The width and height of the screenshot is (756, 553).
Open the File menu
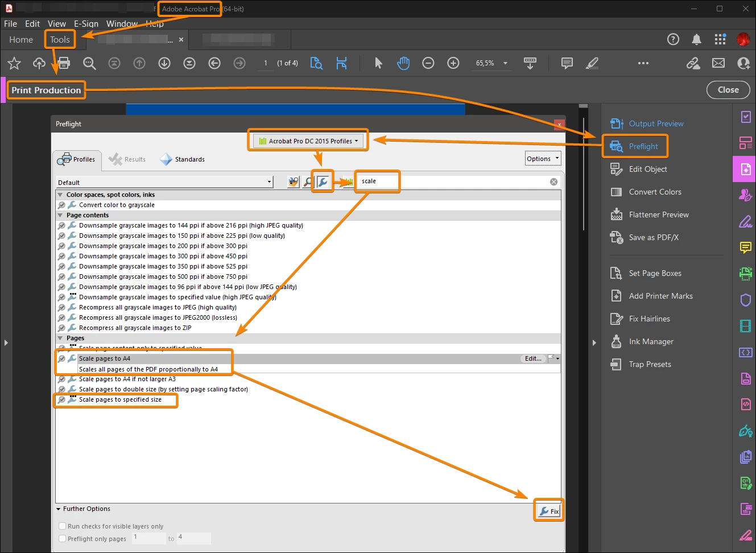point(10,23)
